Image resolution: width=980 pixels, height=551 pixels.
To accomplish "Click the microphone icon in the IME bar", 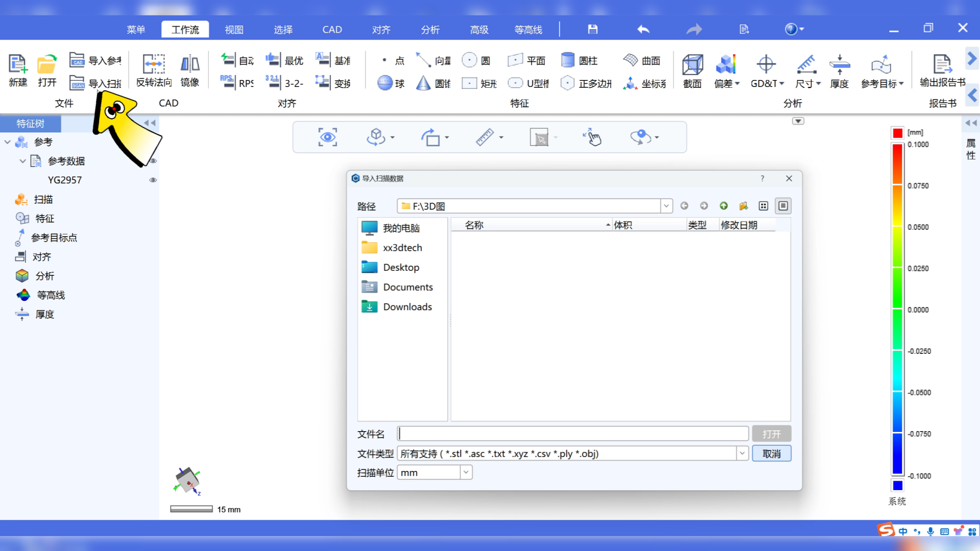I will 930,531.
